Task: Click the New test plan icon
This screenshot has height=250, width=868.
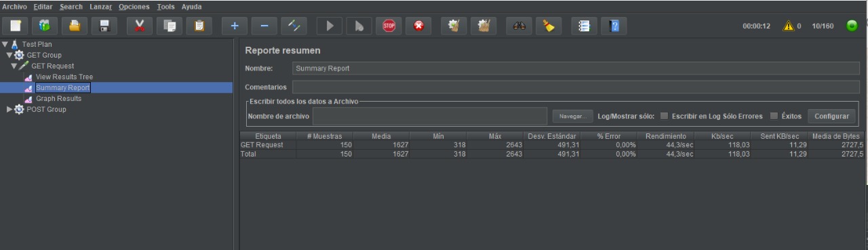Action: (x=16, y=26)
